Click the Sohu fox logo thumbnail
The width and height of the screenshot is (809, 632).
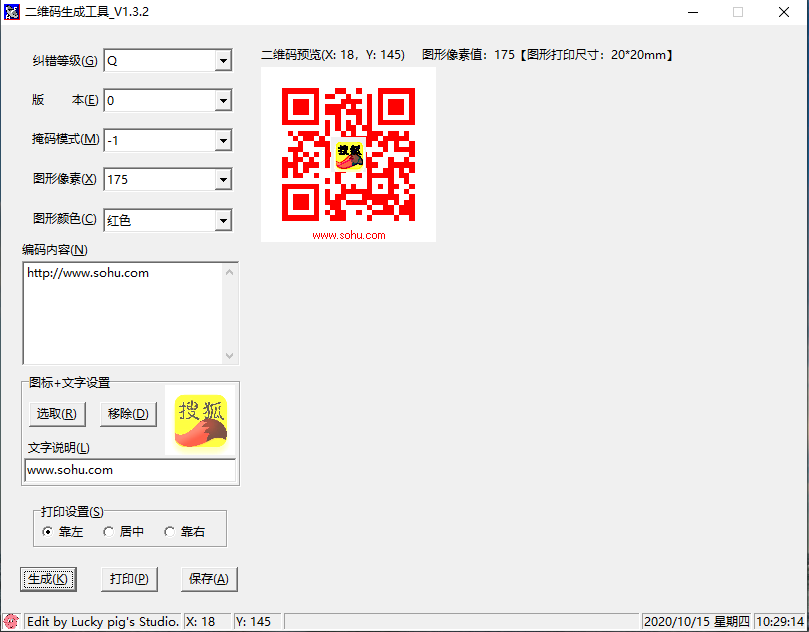[x=201, y=421]
